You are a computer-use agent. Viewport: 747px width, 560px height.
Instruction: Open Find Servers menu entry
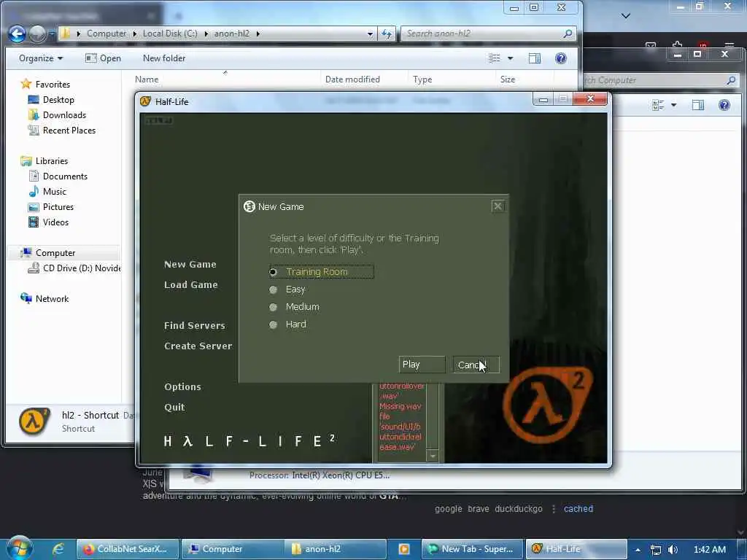point(194,326)
